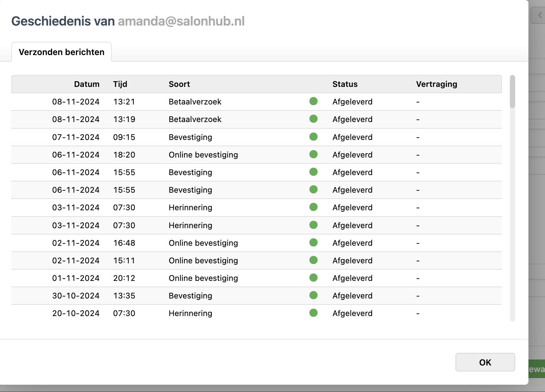Click green status dot for 13:21 Betaalverzoek
545x392 pixels.
click(x=313, y=101)
